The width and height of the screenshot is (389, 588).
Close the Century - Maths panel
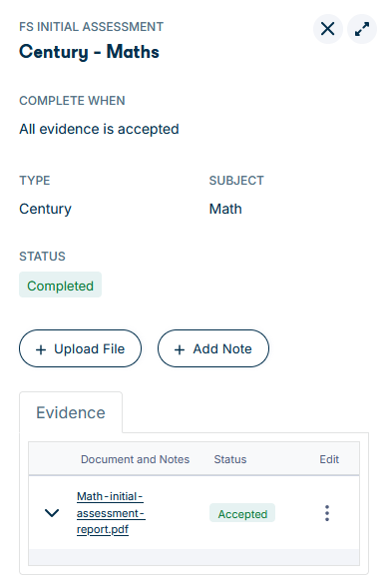coord(328,29)
